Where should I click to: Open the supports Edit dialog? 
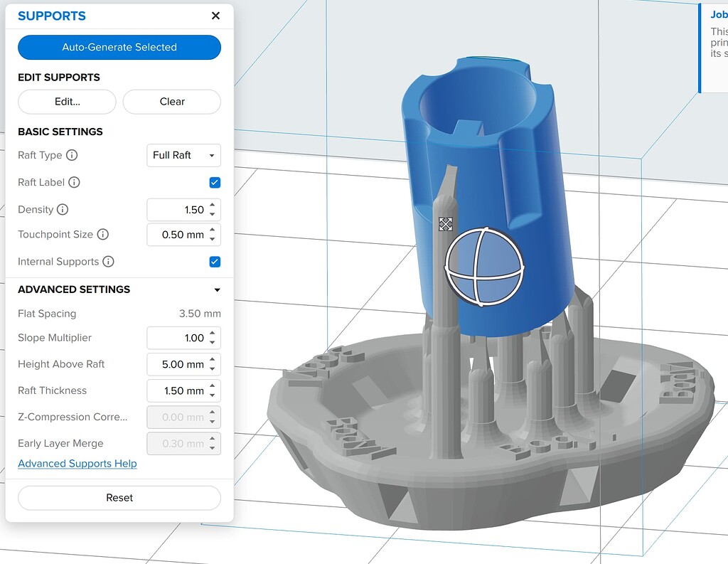pyautogui.click(x=66, y=102)
